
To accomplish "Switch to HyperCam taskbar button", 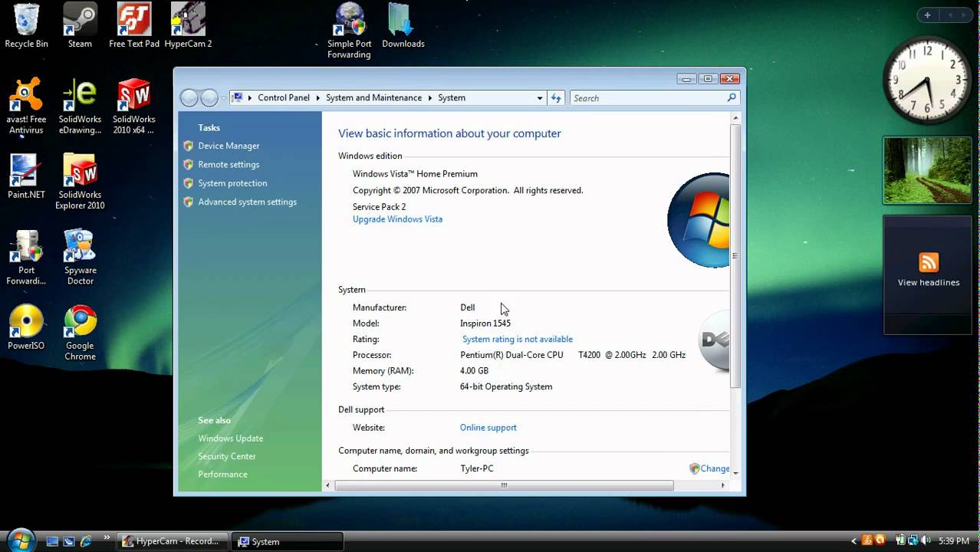I will pyautogui.click(x=174, y=541).
